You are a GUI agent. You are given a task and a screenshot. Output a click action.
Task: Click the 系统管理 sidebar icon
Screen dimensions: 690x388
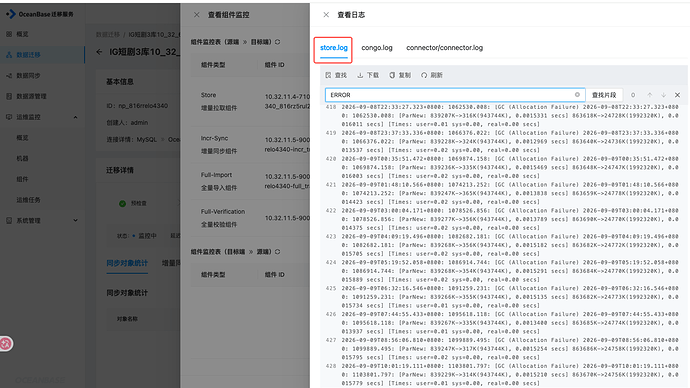tap(9, 220)
